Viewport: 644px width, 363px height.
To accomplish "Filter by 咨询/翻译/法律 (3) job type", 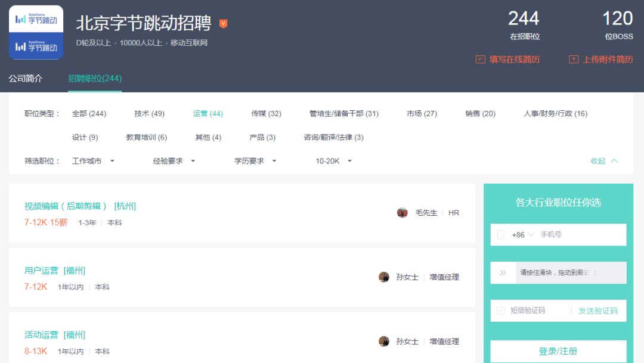I will click(x=333, y=138).
